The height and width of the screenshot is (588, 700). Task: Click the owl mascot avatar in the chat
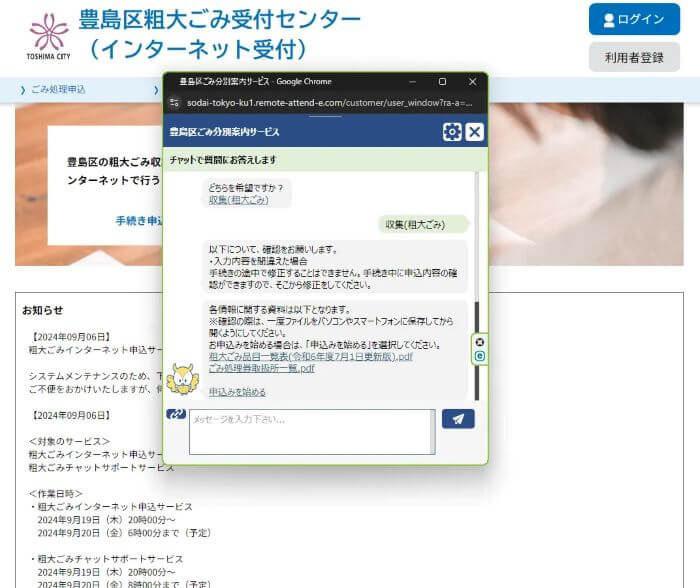[x=183, y=379]
